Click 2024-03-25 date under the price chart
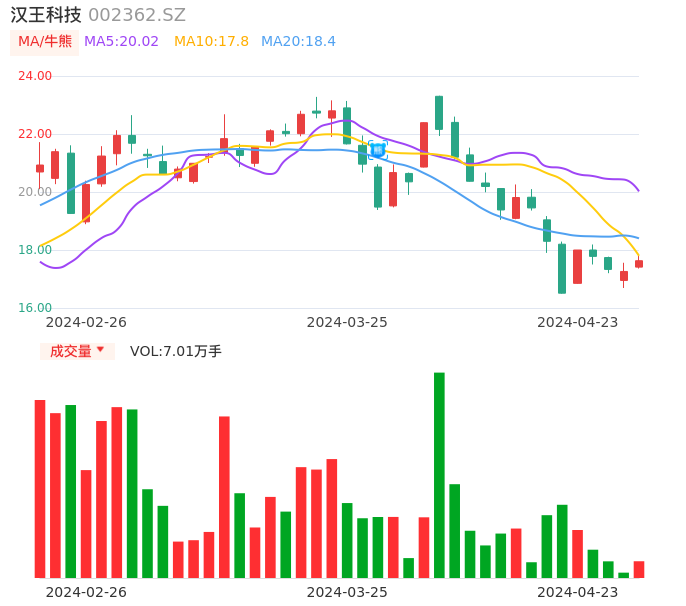The image size is (686, 606). (347, 322)
